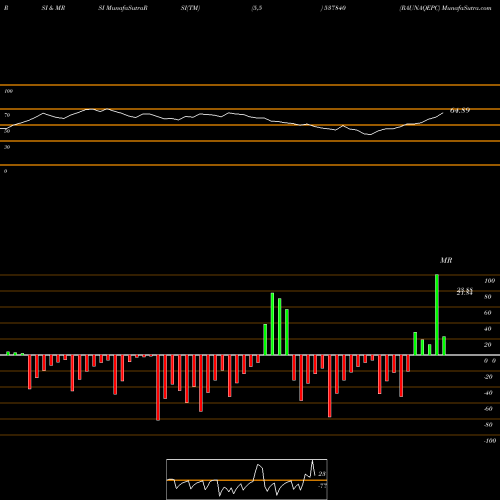Click the MR label above the histogram
This screenshot has height=500, width=500.
(446, 260)
